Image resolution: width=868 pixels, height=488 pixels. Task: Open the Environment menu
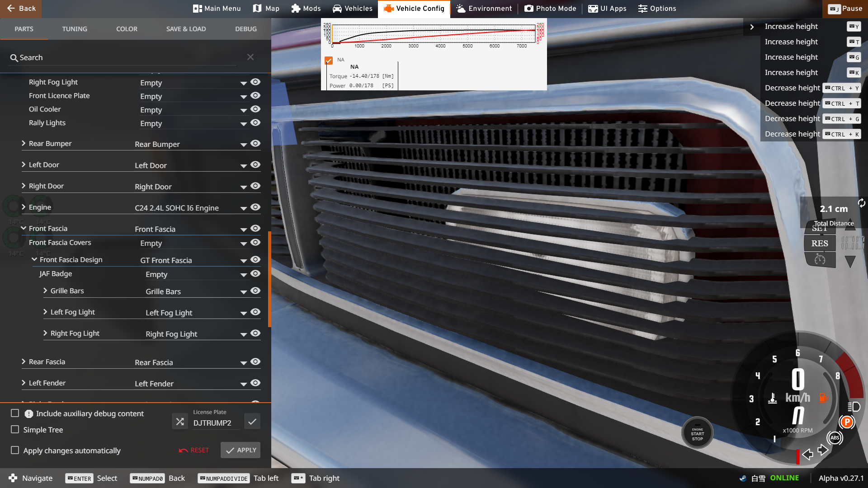click(x=484, y=9)
